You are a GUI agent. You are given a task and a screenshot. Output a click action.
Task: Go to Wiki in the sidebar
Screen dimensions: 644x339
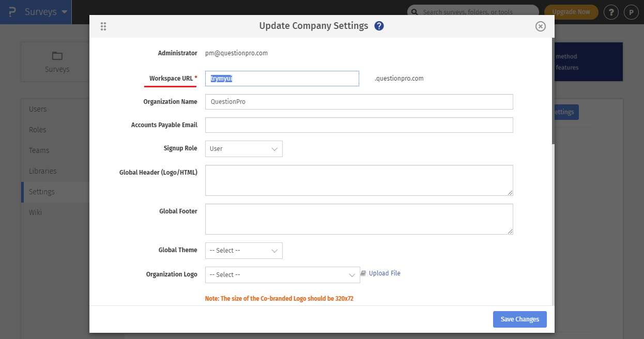click(35, 212)
